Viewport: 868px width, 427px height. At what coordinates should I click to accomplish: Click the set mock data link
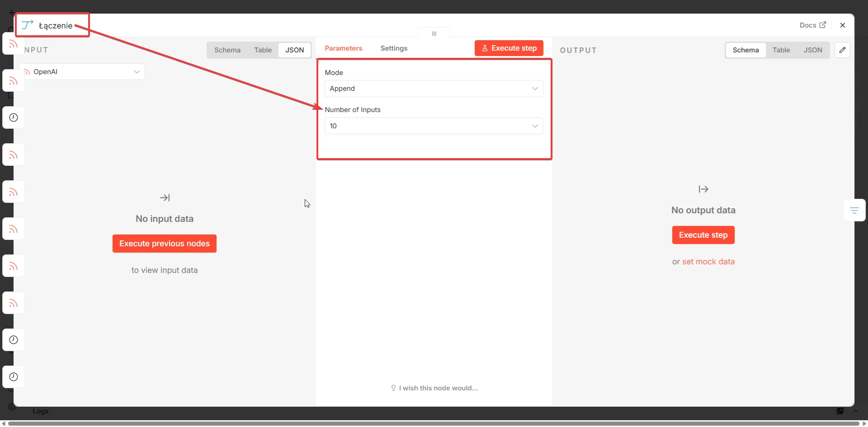(708, 262)
